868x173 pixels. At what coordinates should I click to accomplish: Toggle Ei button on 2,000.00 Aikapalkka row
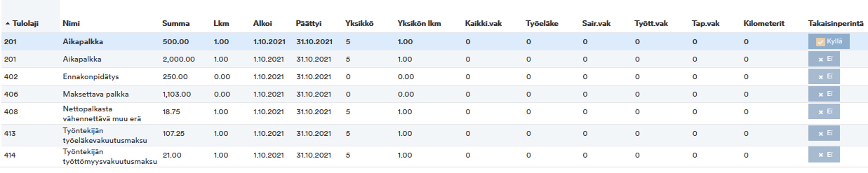tap(824, 59)
